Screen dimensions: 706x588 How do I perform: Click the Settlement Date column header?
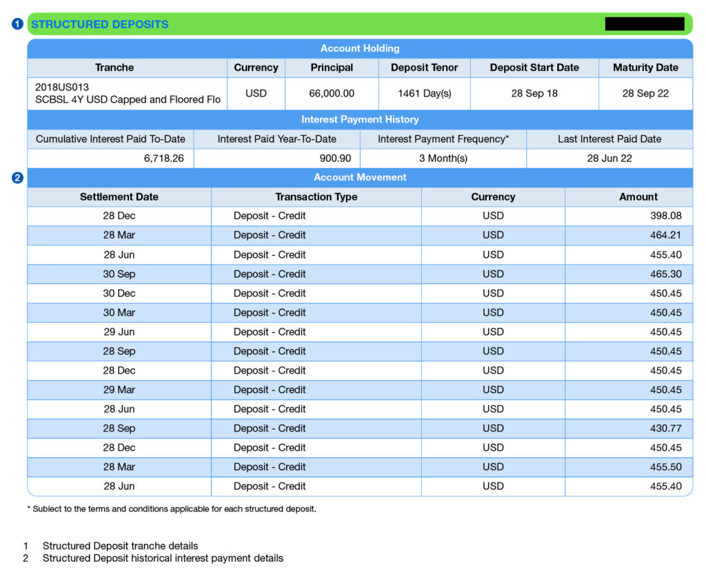(119, 196)
